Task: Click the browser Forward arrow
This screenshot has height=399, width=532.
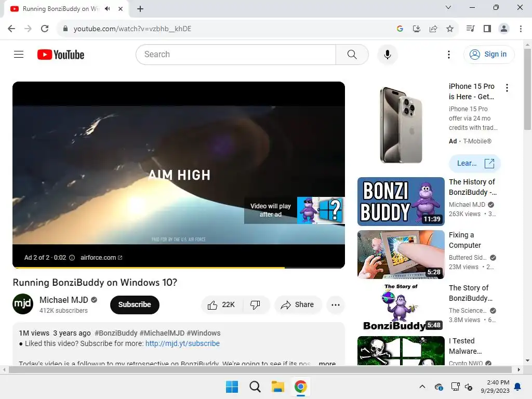Action: click(28, 29)
